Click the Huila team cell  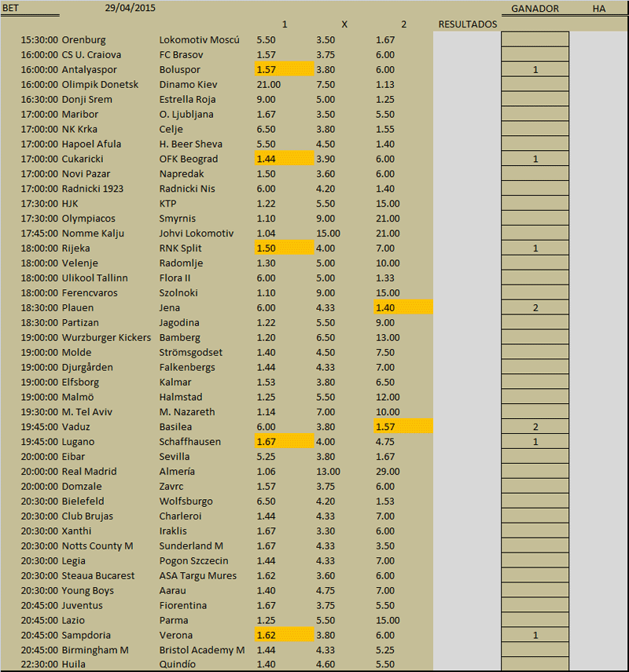coord(74,664)
